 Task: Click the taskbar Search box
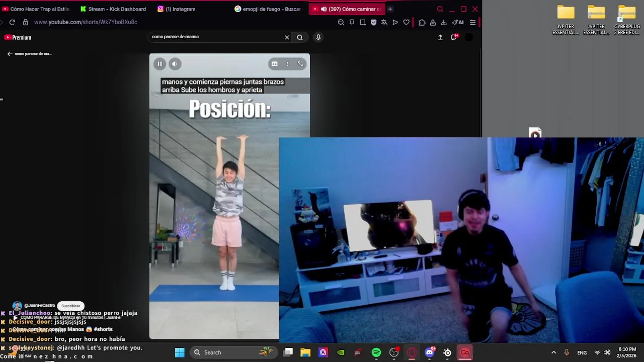(233, 352)
